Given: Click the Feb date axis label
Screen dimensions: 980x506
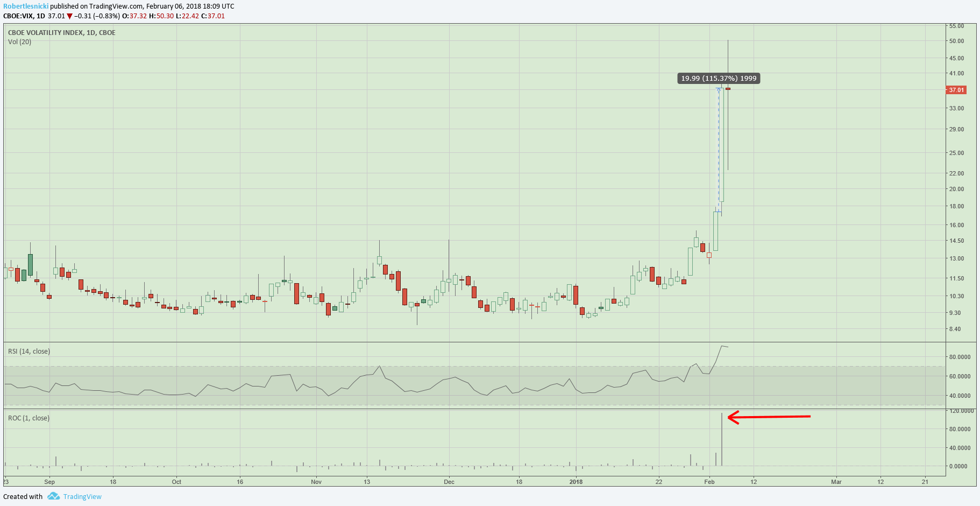Looking at the screenshot, I should [709, 482].
